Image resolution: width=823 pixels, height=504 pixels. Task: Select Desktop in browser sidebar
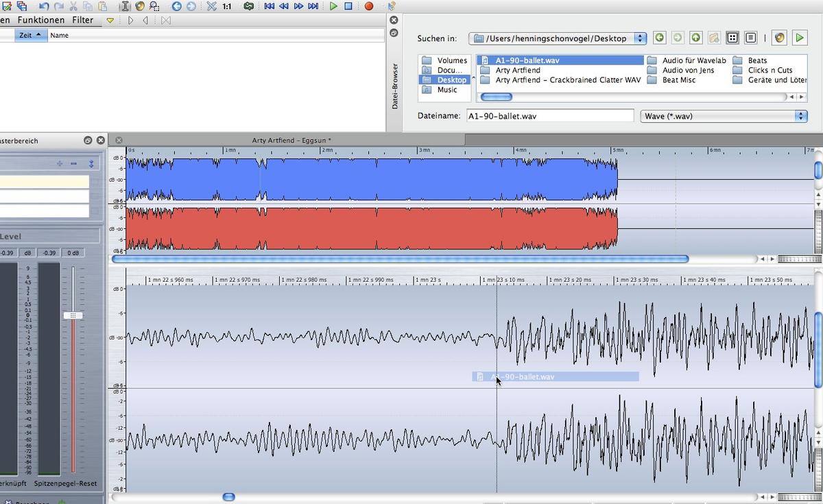(444, 80)
